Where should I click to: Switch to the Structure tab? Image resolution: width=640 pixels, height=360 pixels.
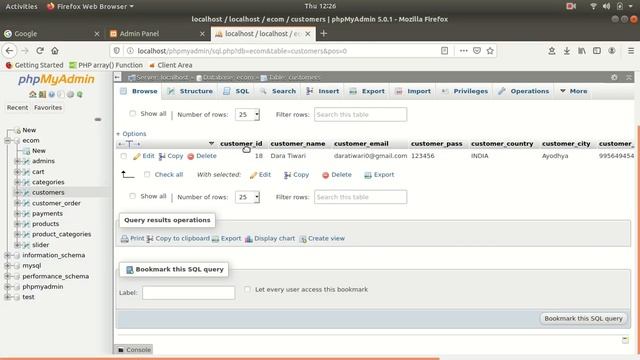[x=191, y=91]
